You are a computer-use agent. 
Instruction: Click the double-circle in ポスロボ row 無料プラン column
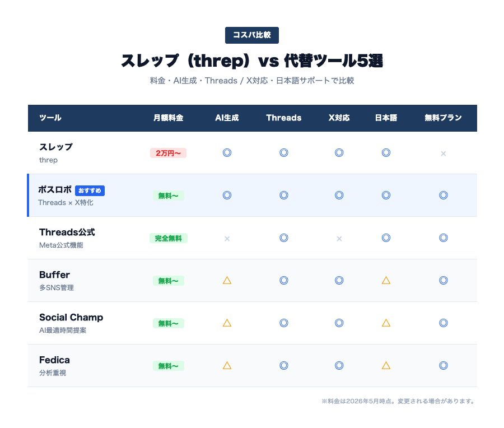click(444, 195)
